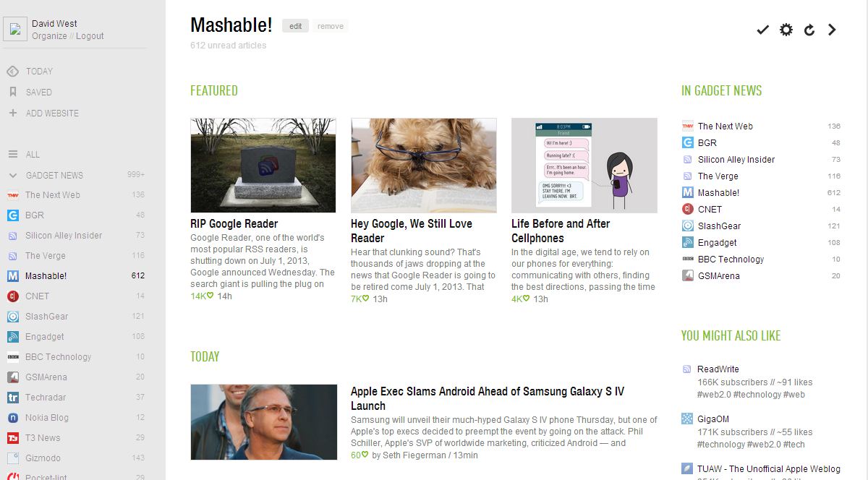
Task: Click the Organize link
Action: tap(49, 35)
